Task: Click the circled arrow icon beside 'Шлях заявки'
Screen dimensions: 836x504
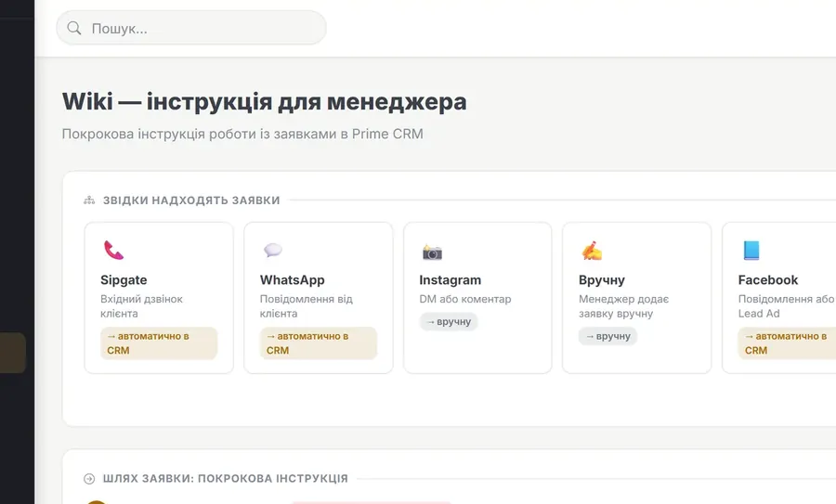Action: (x=89, y=478)
